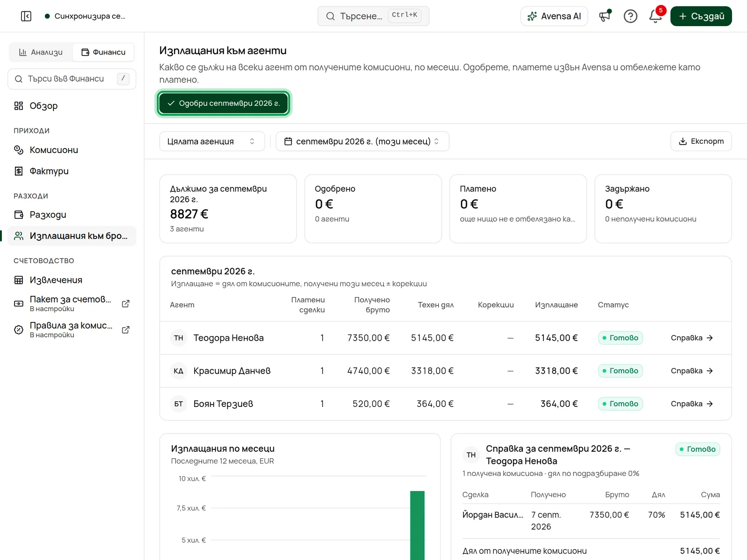The height and width of the screenshot is (560, 747).
Task: Open Правила за комисиони external link icon
Action: 126,330
